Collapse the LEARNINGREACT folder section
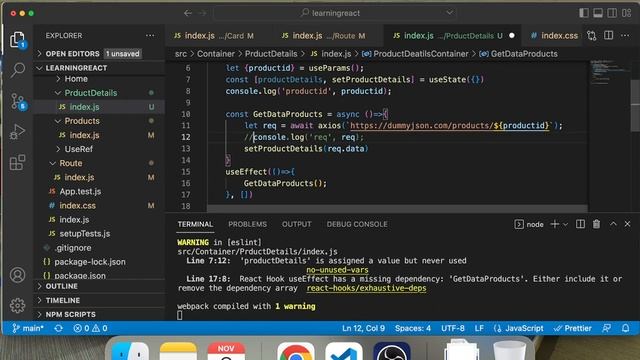The width and height of the screenshot is (640, 360). (100, 68)
